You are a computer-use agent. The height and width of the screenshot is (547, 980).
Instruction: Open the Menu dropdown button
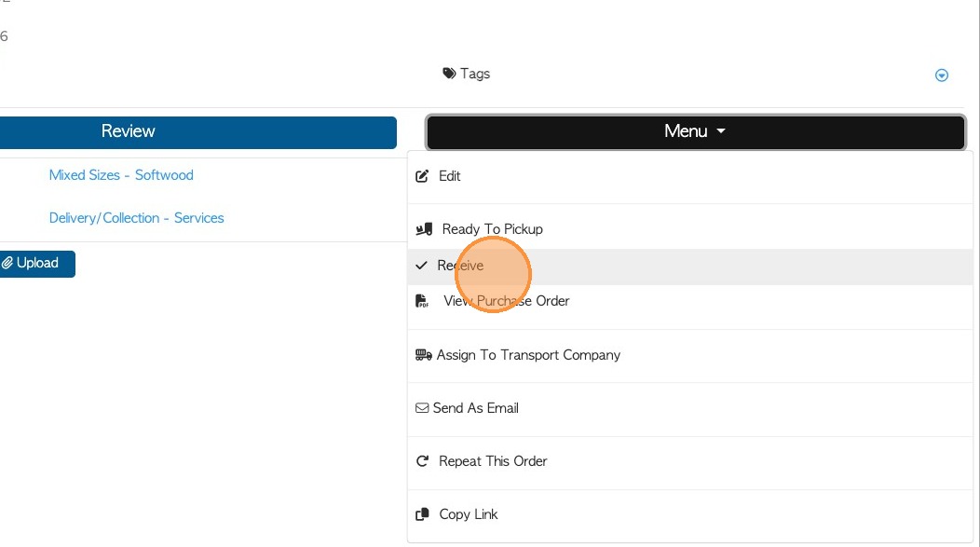[695, 132]
